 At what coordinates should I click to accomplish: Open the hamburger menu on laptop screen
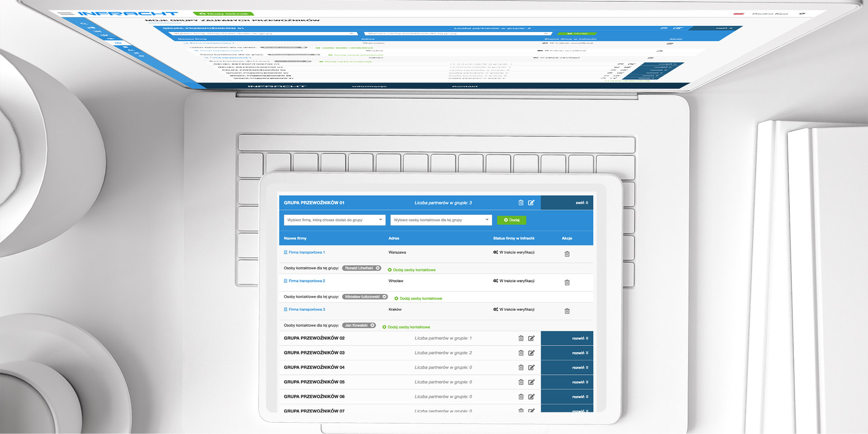point(67,14)
